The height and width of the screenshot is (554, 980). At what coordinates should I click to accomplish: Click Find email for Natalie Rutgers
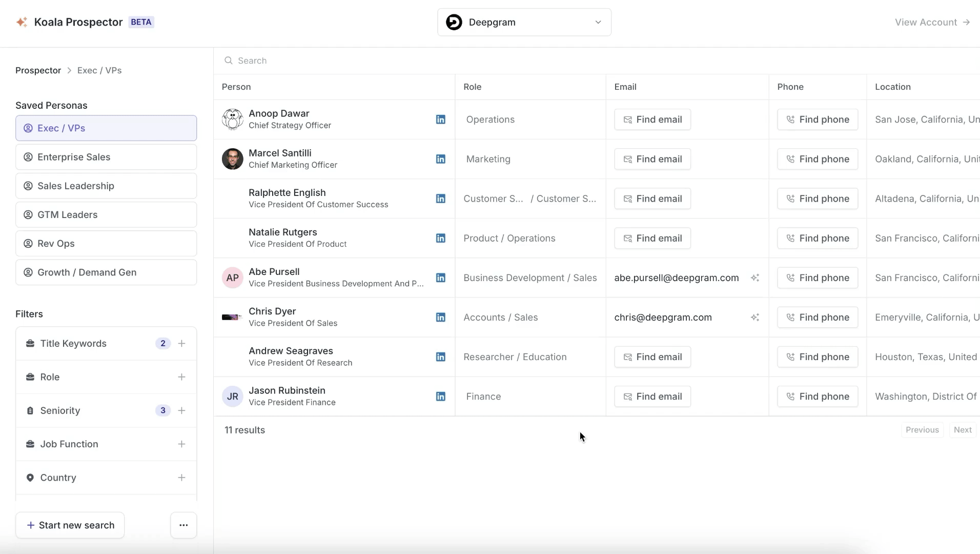652,238
